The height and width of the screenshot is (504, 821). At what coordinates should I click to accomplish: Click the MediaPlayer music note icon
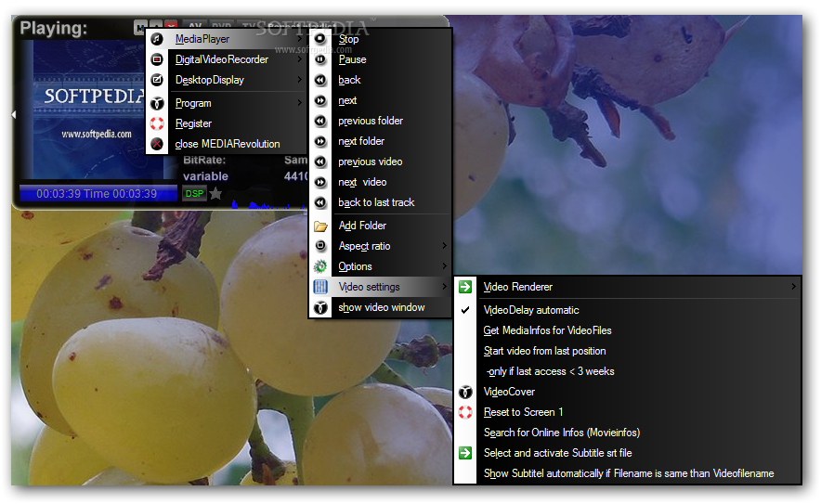pyautogui.click(x=157, y=39)
